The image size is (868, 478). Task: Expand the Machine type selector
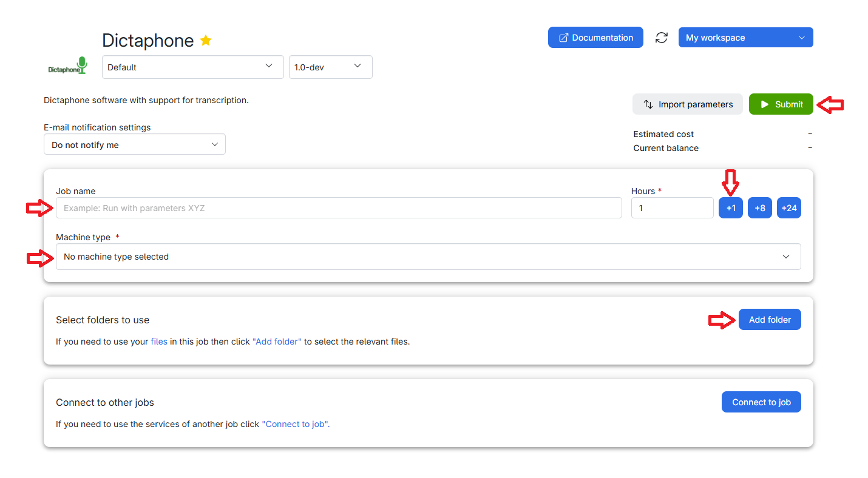[x=428, y=257]
